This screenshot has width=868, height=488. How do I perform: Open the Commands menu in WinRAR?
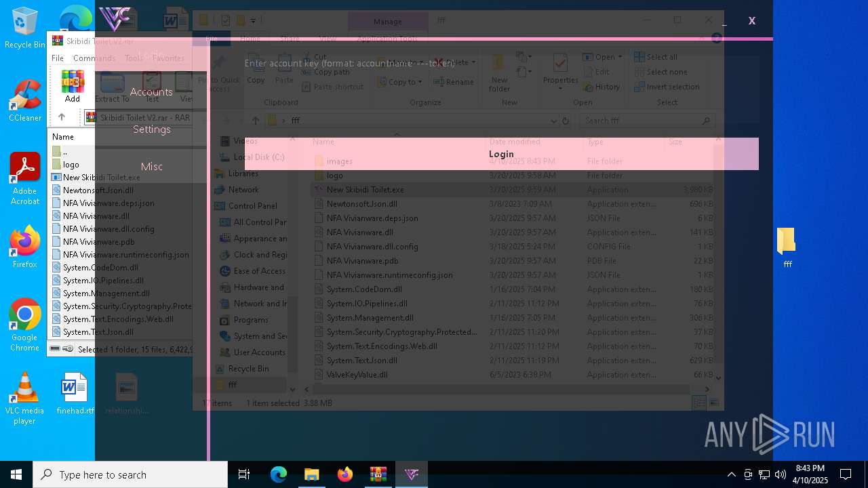[x=94, y=58]
